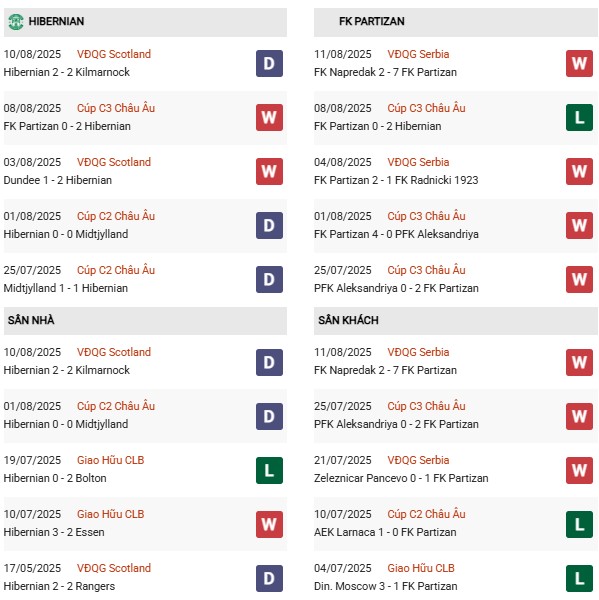The image size is (599, 600).
Task: Click the W badge for Hibernian 3-2 Essen
Action: [269, 524]
